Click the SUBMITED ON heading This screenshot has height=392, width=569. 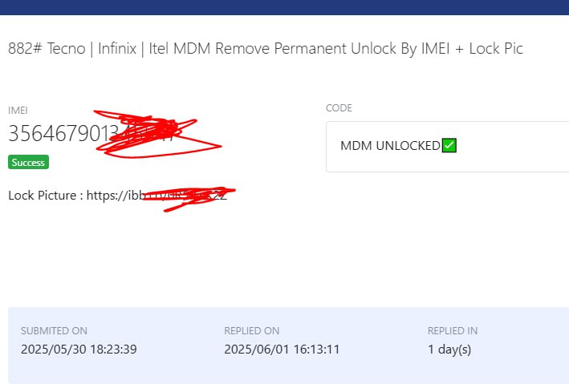[x=54, y=331]
